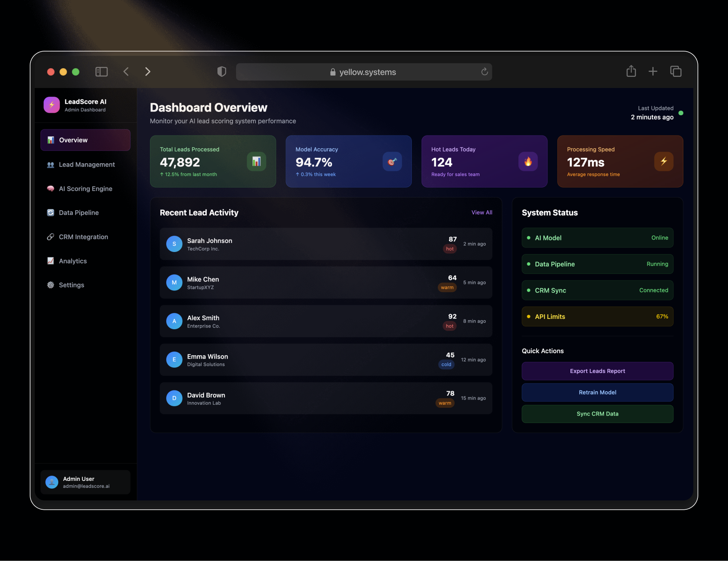
Task: Click the Hot Leads flame icon
Action: coord(528,162)
